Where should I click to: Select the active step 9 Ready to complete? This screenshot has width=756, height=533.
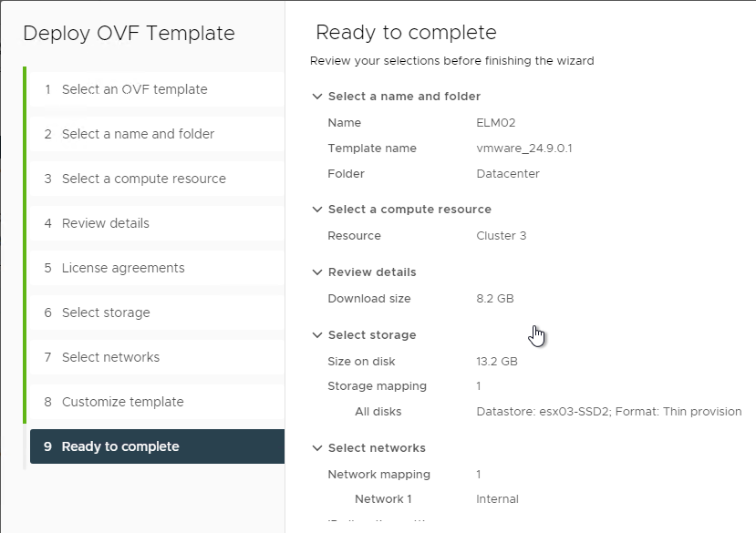click(x=157, y=446)
